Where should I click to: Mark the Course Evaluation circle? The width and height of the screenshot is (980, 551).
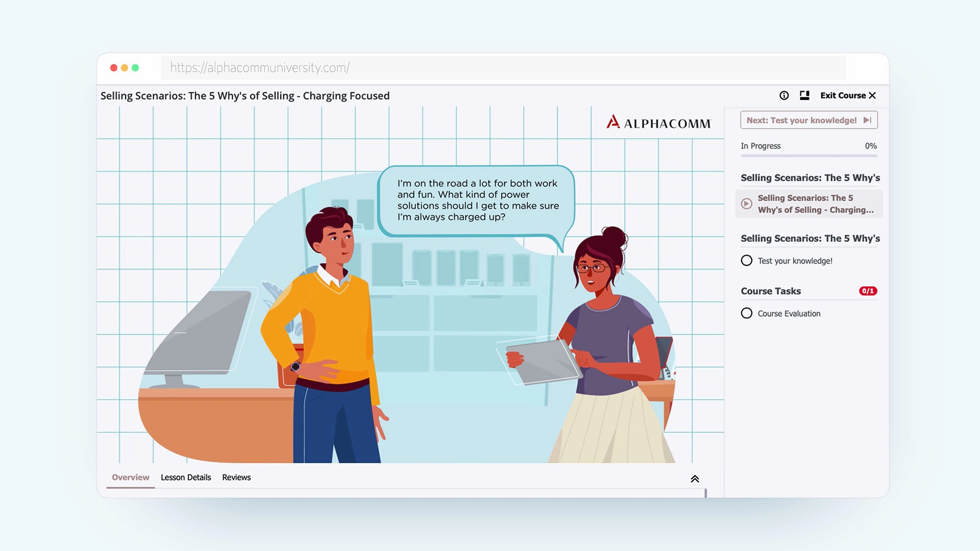[x=747, y=313]
